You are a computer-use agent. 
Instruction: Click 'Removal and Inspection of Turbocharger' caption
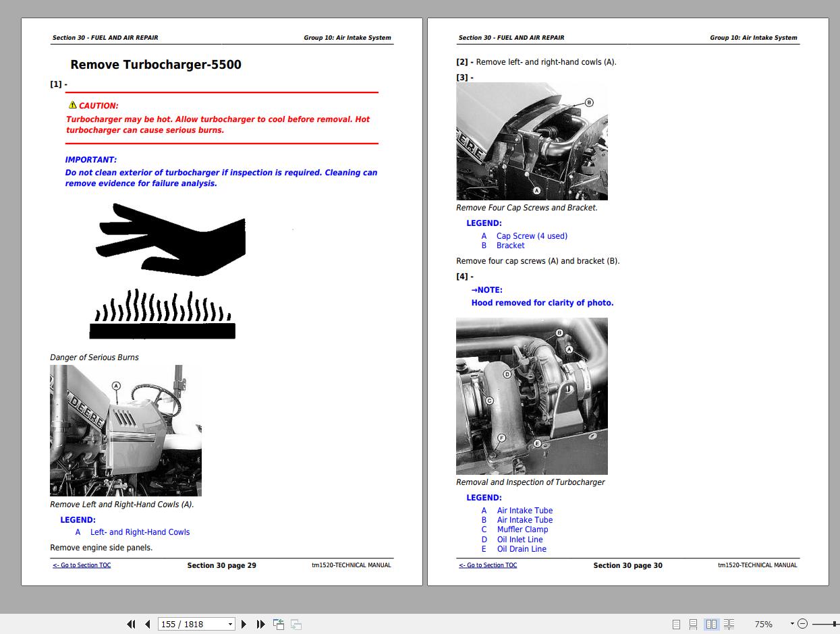tap(530, 482)
